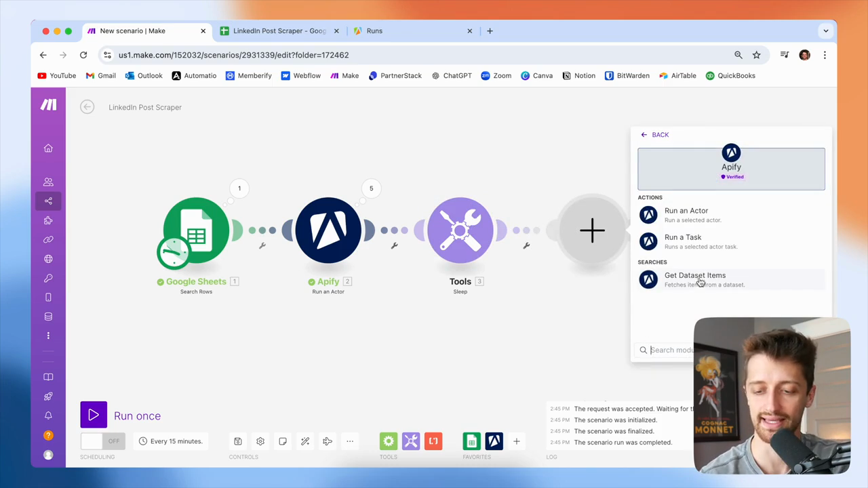868x488 pixels.
Task: Click the Auto-align magic wand icon
Action: 305,441
